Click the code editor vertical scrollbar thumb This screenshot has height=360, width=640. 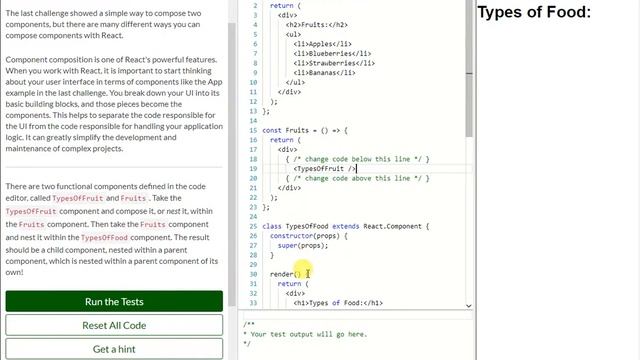click(469, 69)
